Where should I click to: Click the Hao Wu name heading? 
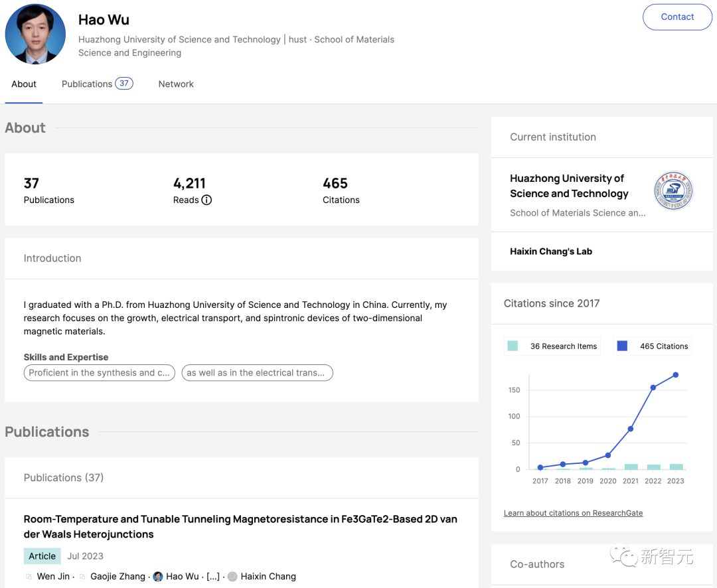(x=104, y=20)
